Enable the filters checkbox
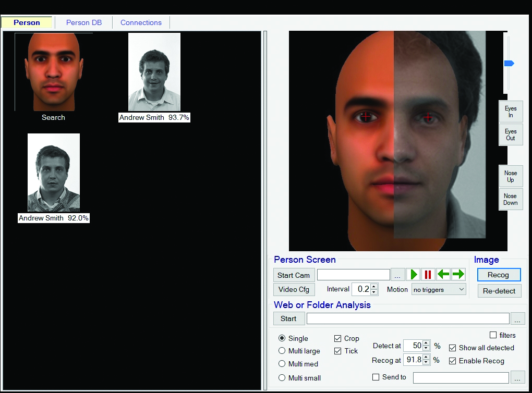532x393 pixels. 493,335
